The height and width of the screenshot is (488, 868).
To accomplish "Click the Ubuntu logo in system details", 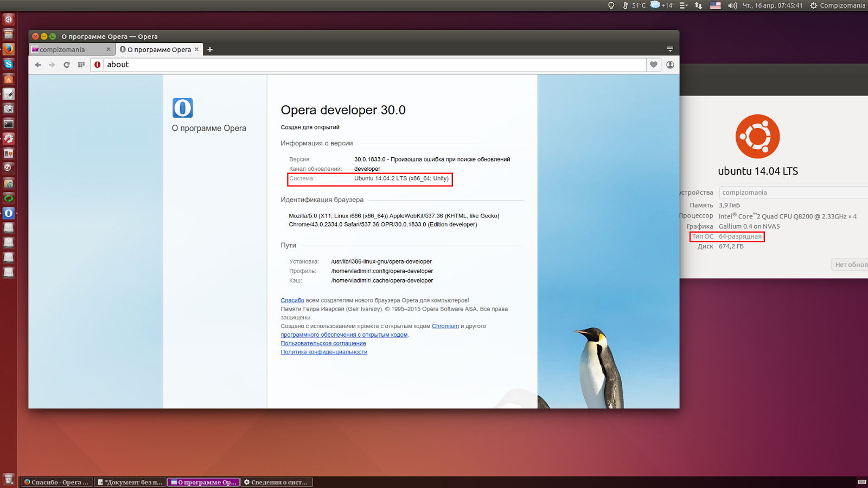I will tap(757, 136).
